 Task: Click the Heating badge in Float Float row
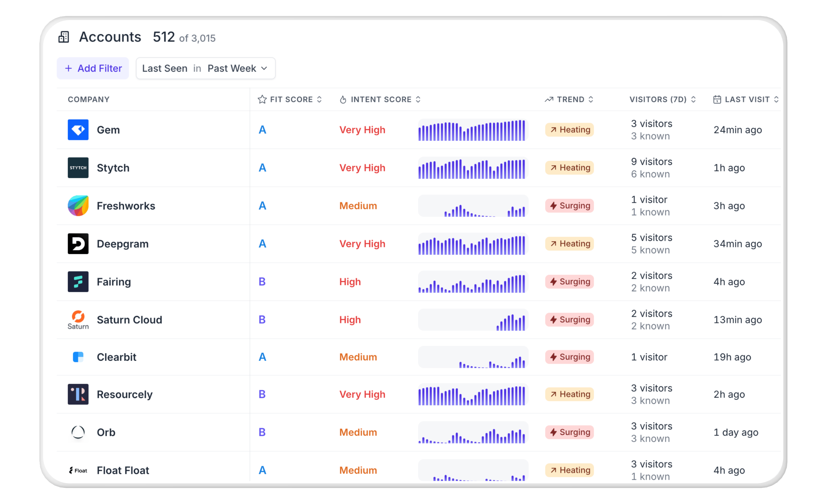tap(570, 471)
